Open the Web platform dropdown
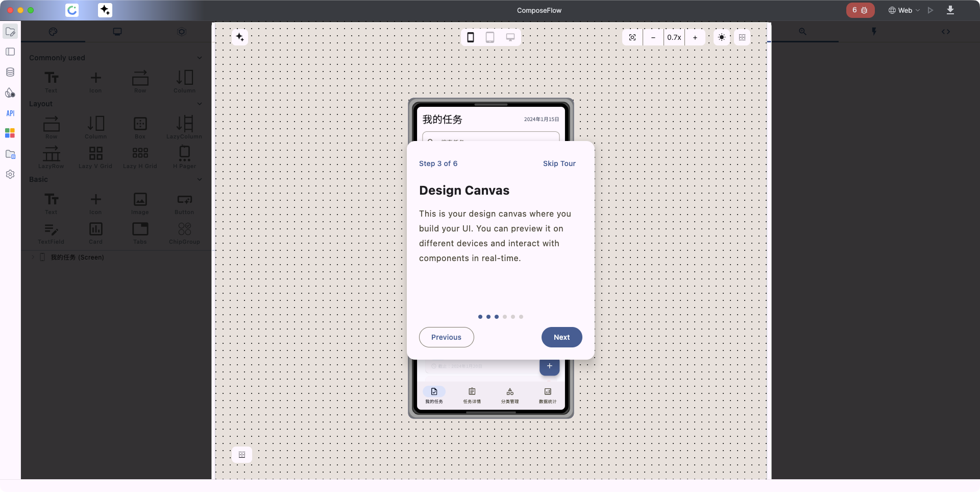Screen dimensions: 980x492 coord(904,10)
